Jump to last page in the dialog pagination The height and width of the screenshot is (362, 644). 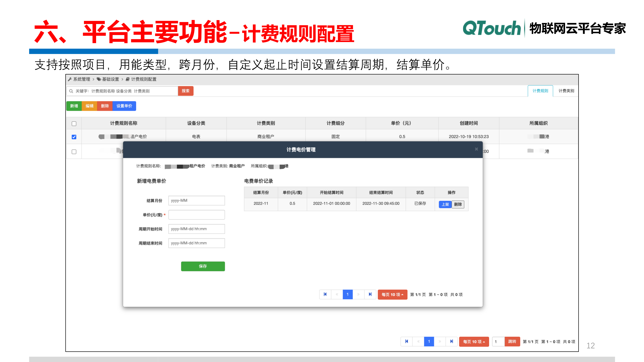pos(370,294)
